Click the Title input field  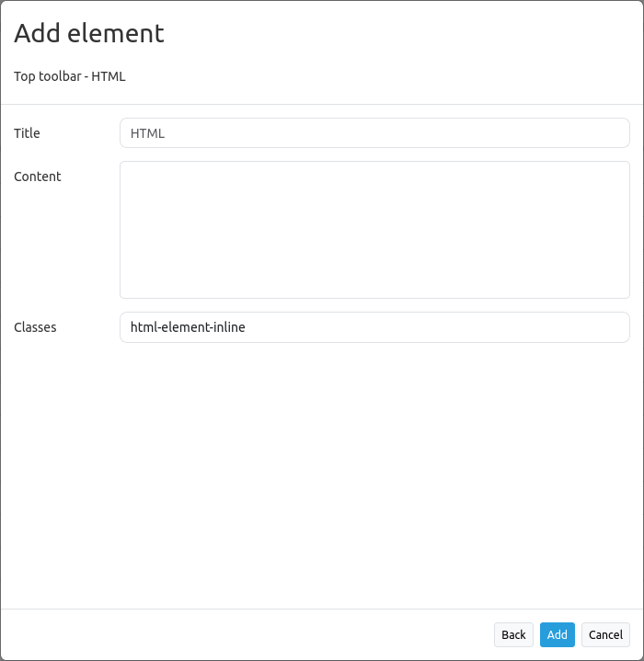tap(374, 133)
